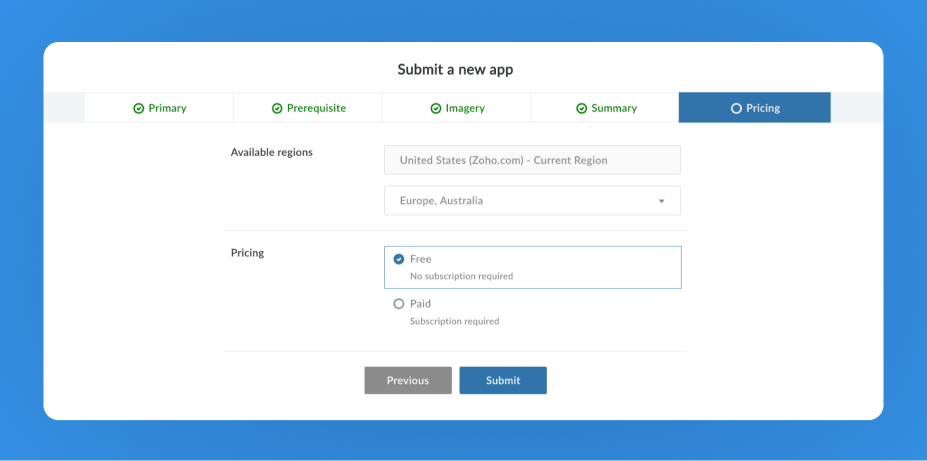This screenshot has height=461, width=927.
Task: Go to the Prerequisite step tab
Action: [308, 108]
